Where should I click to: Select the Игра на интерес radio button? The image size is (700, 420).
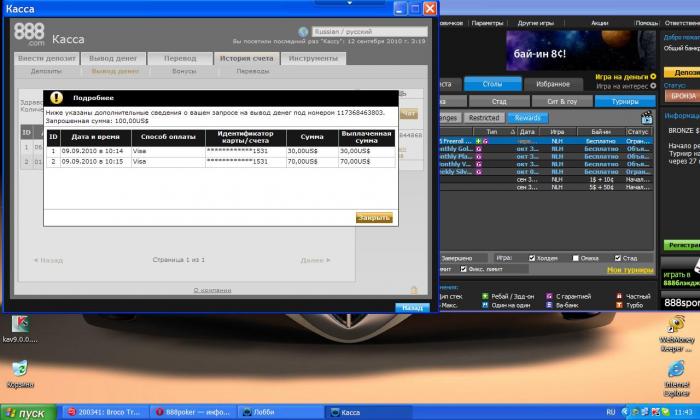click(x=653, y=86)
